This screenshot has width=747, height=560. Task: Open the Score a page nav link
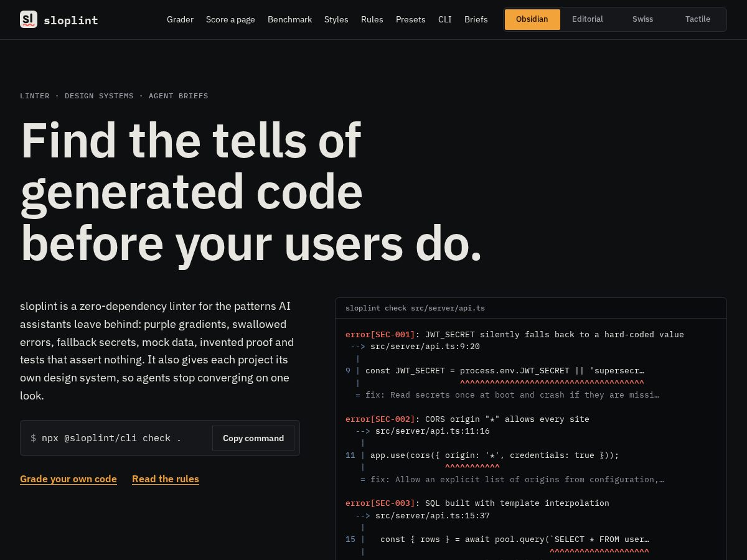pos(230,19)
